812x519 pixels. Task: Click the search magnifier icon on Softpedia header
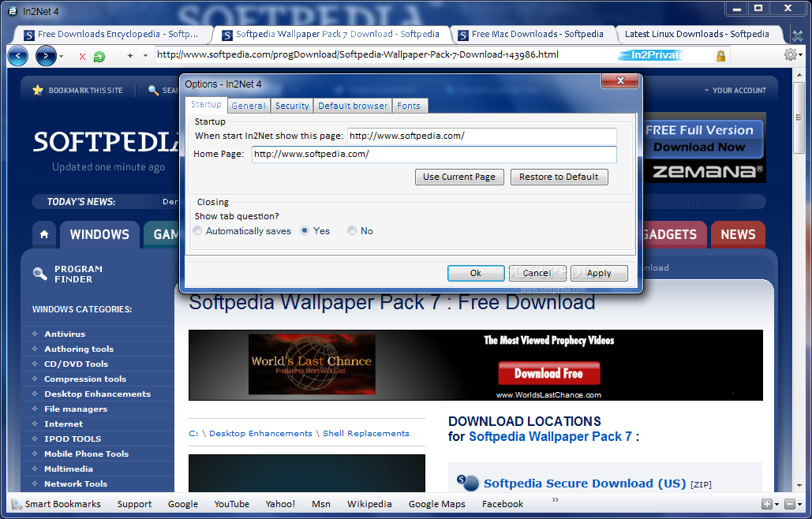click(x=153, y=91)
